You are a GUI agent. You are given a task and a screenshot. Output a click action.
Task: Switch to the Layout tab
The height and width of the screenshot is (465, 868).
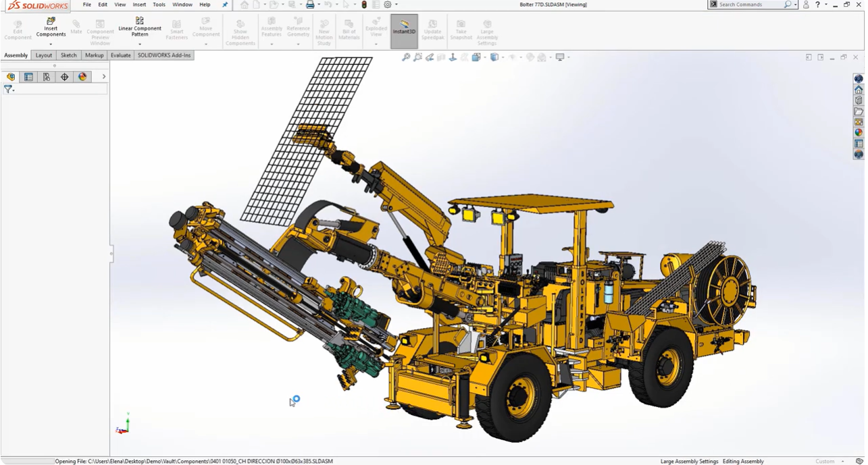[x=44, y=55]
